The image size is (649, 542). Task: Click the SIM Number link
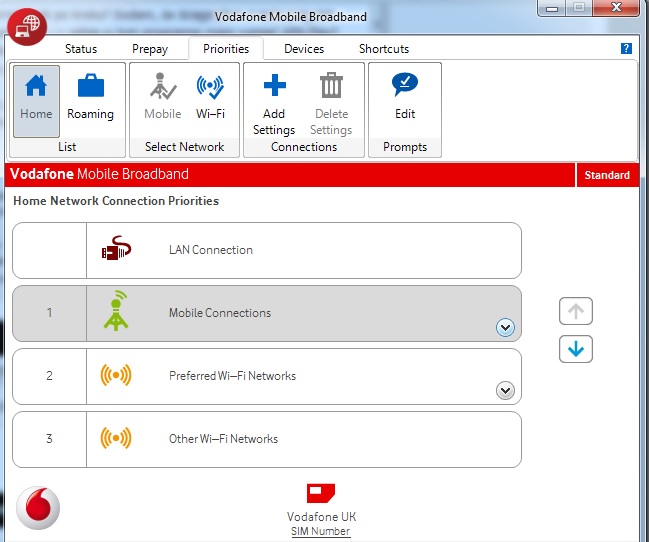point(321,531)
